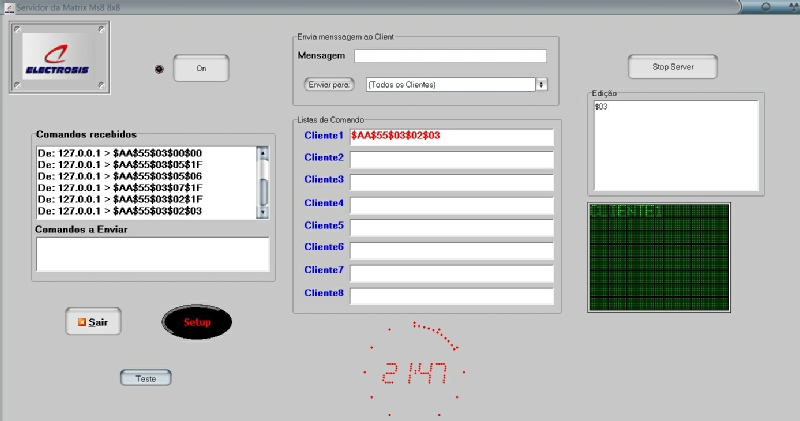Open the Todos os Clientes dropdown
Screen dimensions: 800x421
point(542,85)
